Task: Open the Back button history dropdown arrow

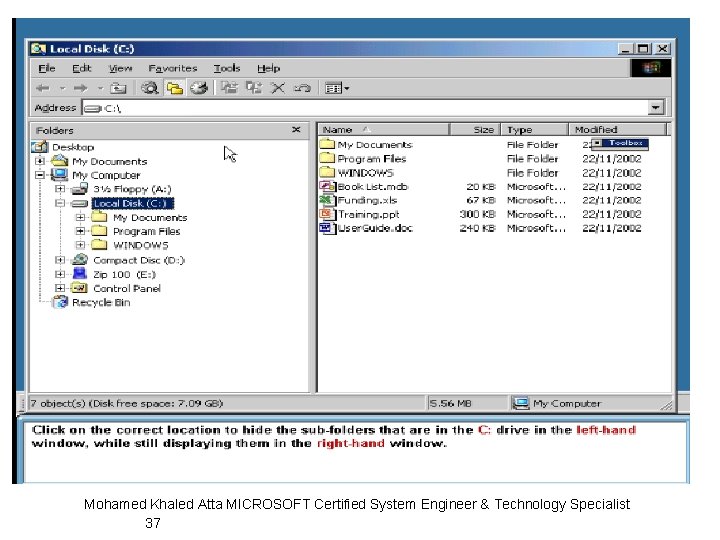Action: click(x=62, y=88)
